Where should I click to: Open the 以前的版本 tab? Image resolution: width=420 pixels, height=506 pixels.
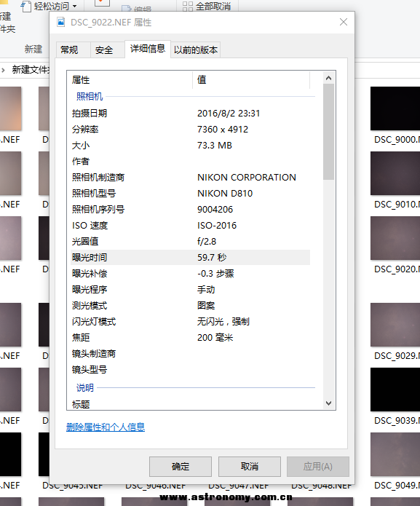tap(196, 50)
